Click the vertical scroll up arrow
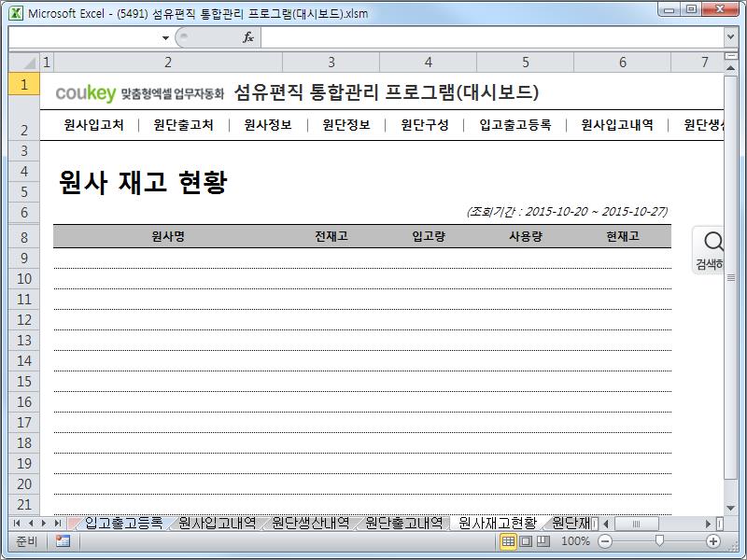 [730, 68]
